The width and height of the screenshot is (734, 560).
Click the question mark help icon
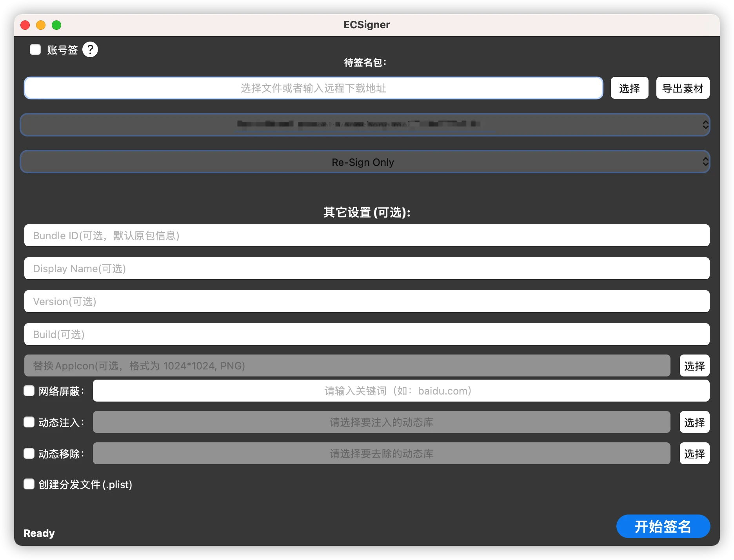pyautogui.click(x=90, y=50)
